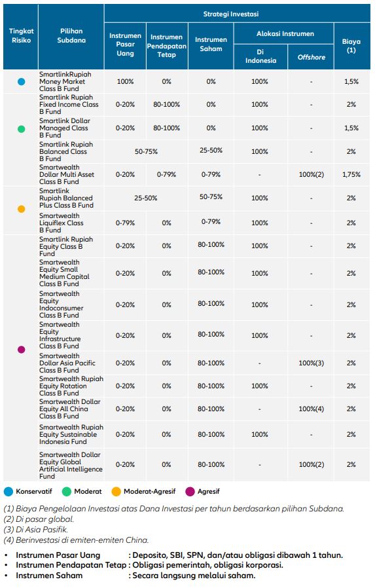Select the 1,75% fee cell
Viewport: 375px width, 588px height.
tap(351, 174)
